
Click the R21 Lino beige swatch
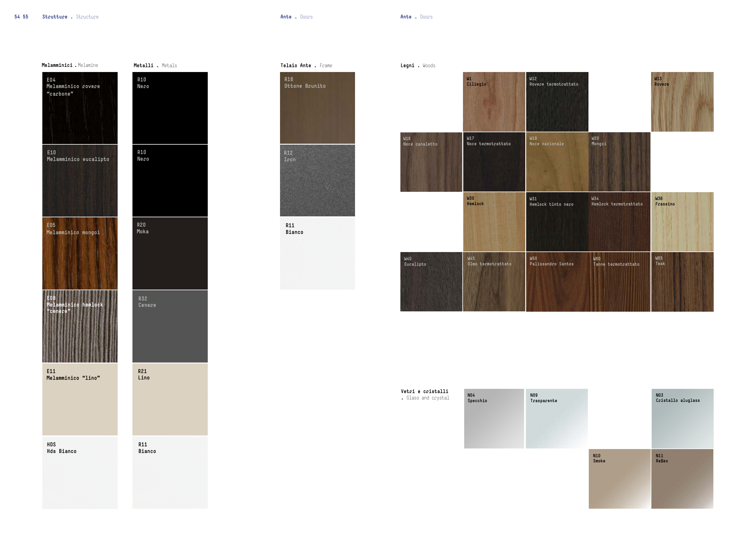click(x=170, y=399)
